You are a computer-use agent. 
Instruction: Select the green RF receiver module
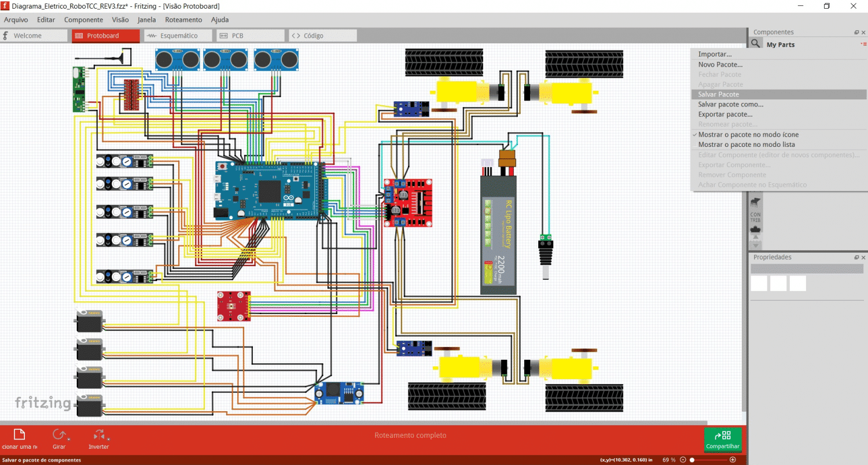(x=79, y=89)
